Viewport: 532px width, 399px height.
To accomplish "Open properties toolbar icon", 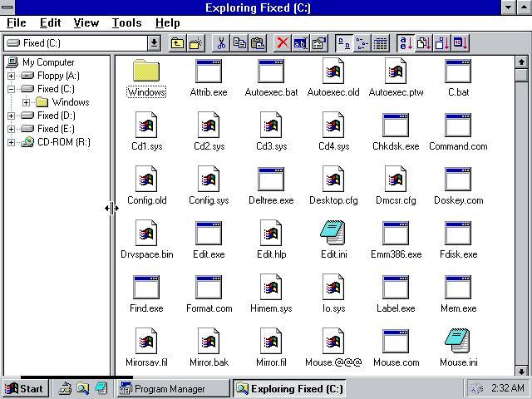I will click(319, 43).
